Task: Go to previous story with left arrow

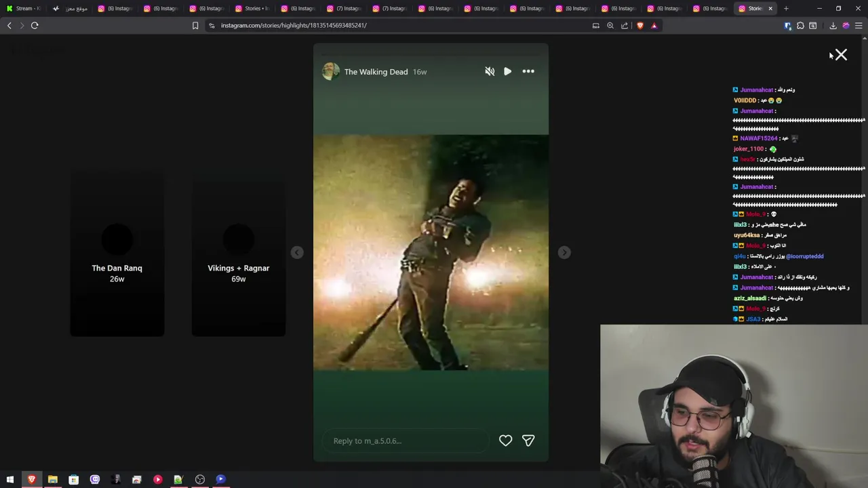Action: (297, 252)
